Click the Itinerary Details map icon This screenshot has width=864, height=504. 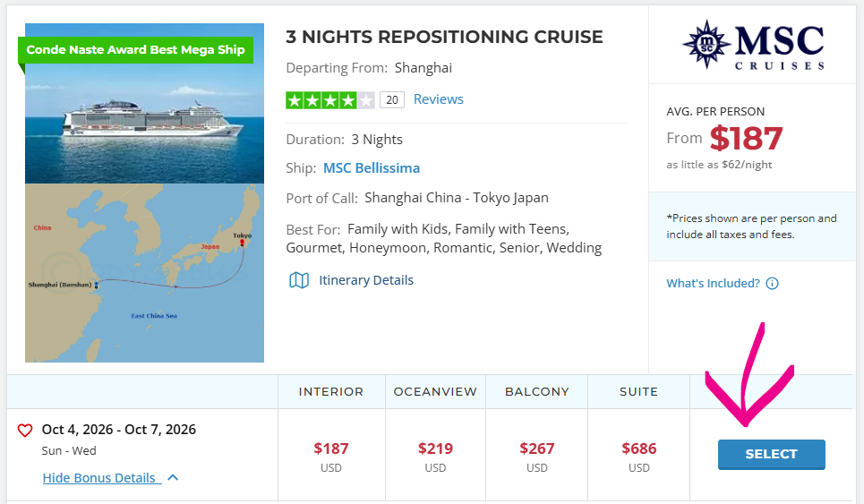[x=299, y=280]
